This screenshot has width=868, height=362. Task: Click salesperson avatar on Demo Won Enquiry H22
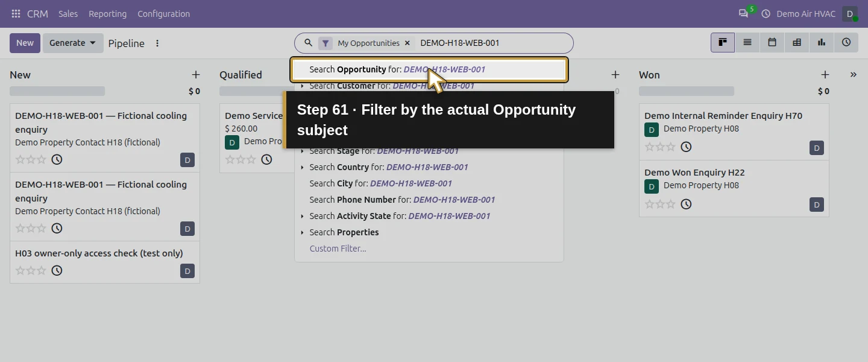click(x=817, y=205)
